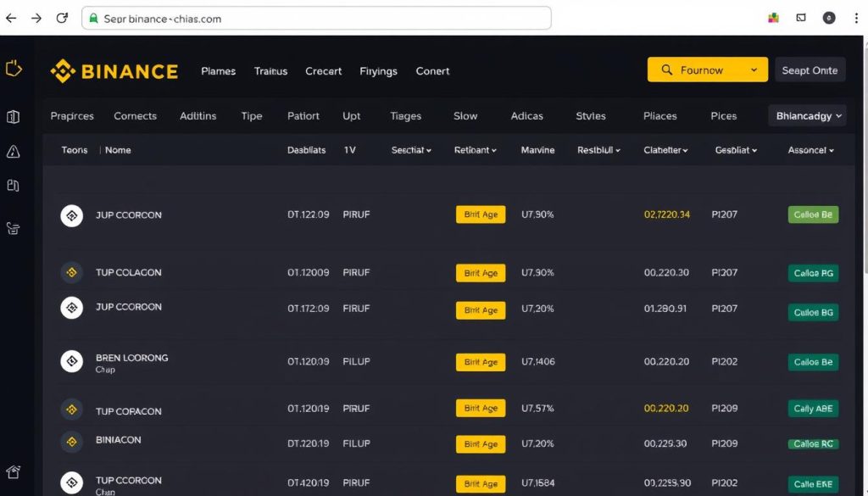Click the coin icon beside TUP COLACON
The image size is (868, 496).
click(71, 272)
